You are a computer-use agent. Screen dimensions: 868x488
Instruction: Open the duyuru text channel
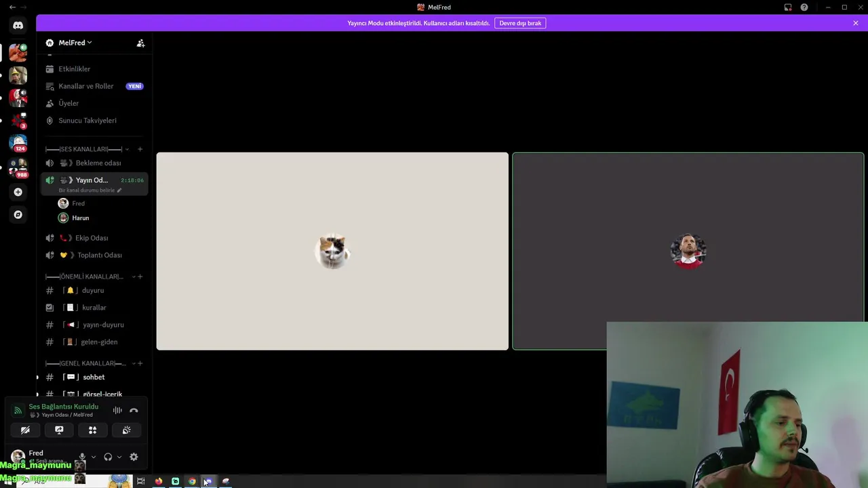[x=94, y=291]
